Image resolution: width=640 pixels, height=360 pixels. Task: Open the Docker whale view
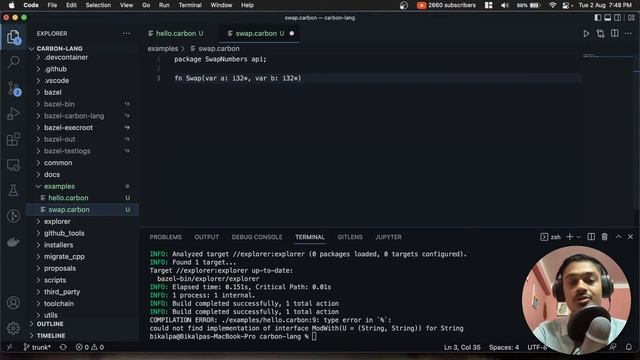[x=13, y=242]
